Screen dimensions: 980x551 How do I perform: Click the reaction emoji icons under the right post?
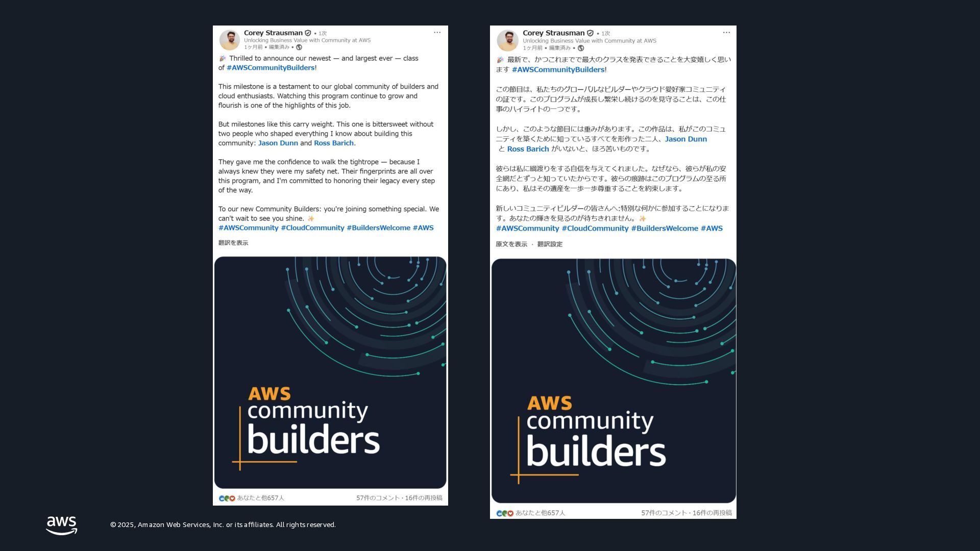pos(505,513)
